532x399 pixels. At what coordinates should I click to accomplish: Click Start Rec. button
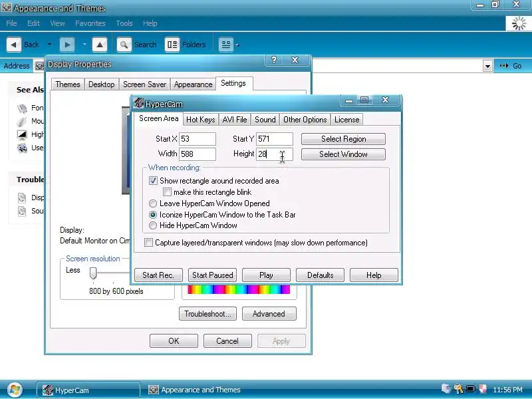[x=158, y=275]
